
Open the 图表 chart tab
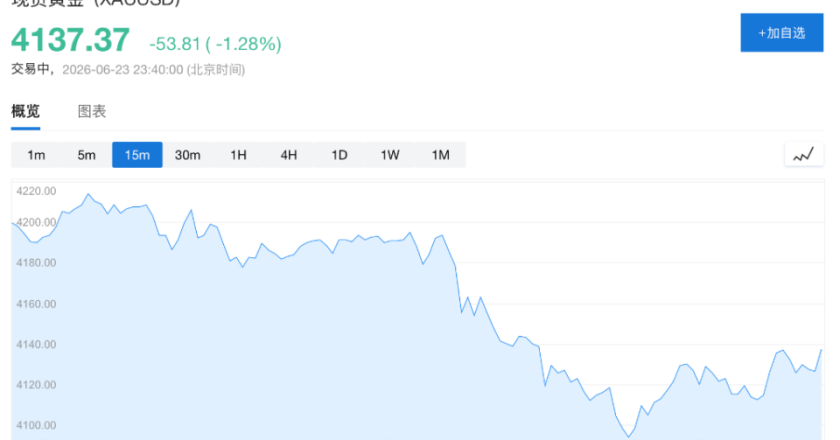click(92, 111)
